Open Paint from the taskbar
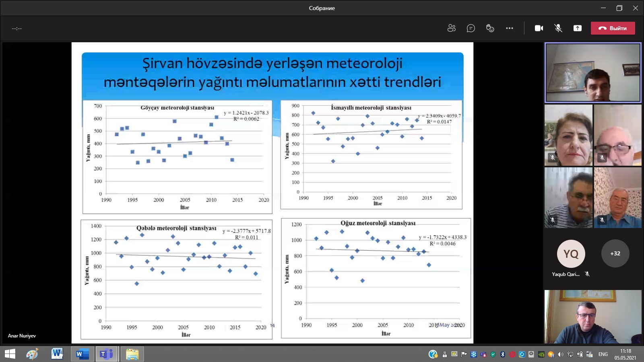Viewport: 644px width, 362px height. click(x=32, y=354)
